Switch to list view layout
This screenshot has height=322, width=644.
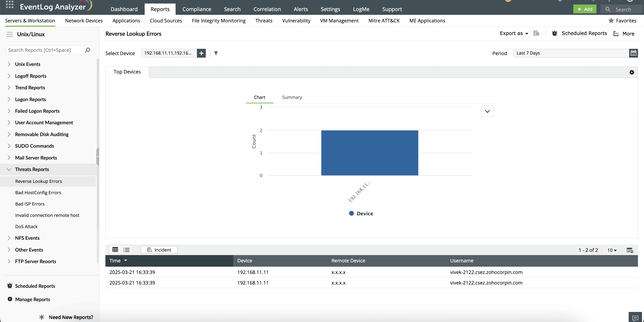pyautogui.click(x=126, y=250)
